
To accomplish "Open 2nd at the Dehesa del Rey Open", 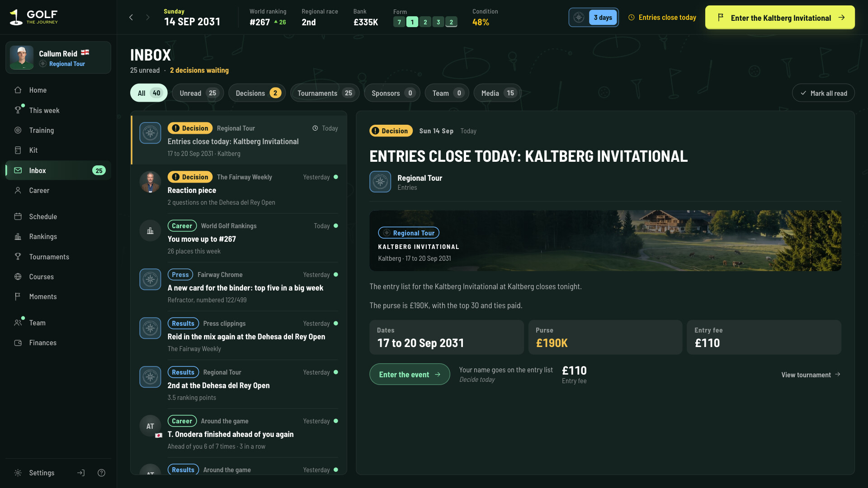I will coord(239,384).
